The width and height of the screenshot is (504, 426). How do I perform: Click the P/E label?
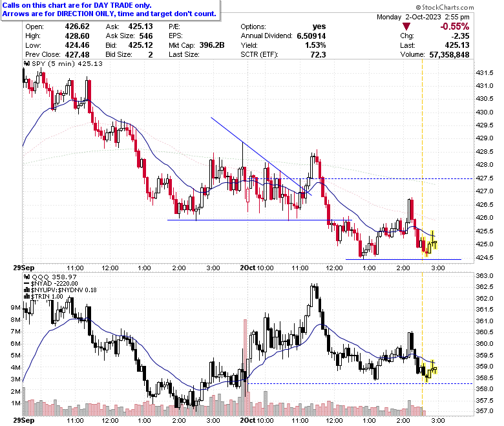174,27
